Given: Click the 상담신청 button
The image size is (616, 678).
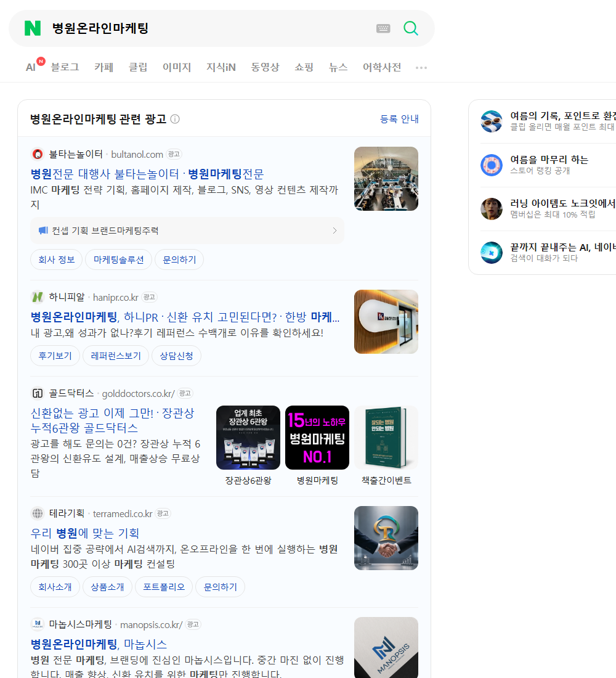Looking at the screenshot, I should pyautogui.click(x=176, y=356).
